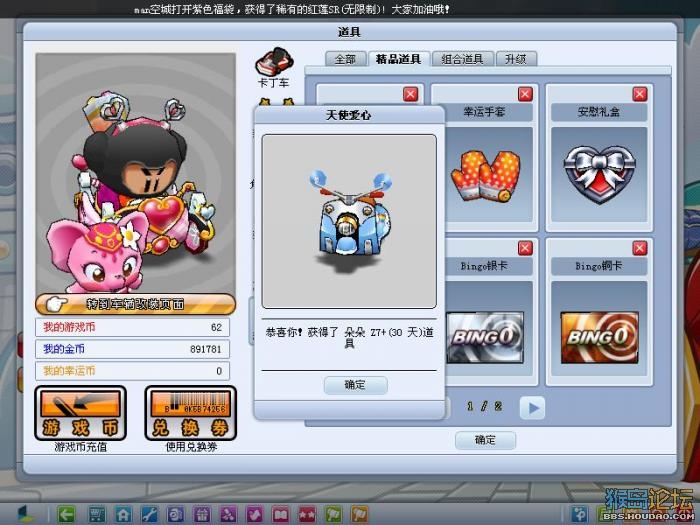Click the 确定 button in the 天使爱心 dialog
The image size is (700, 525).
point(355,385)
